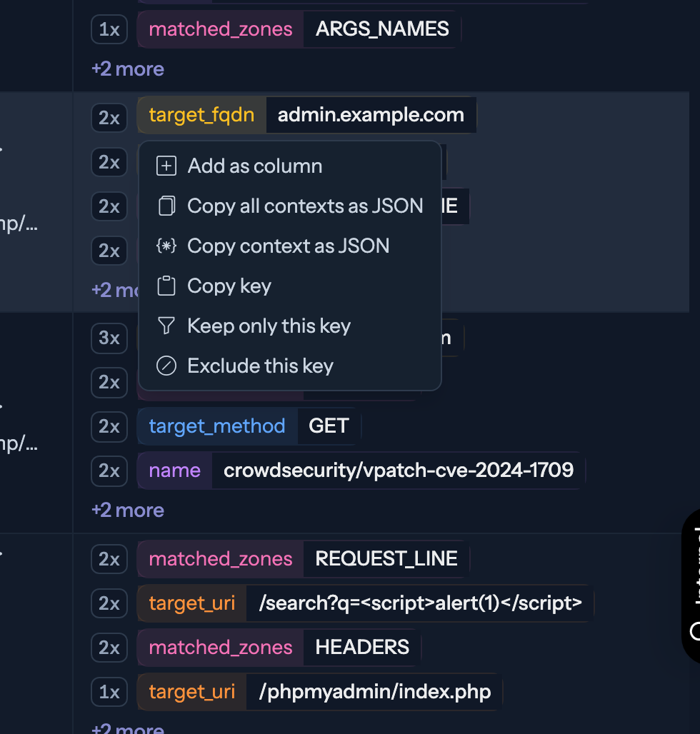Click the ARGS_NAMES value
Screen dimensions: 700x734
pos(382,29)
